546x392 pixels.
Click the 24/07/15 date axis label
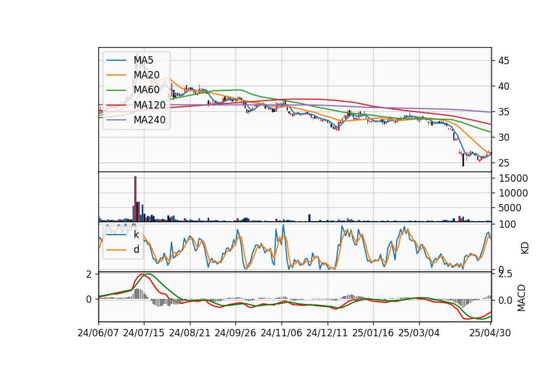point(143,333)
